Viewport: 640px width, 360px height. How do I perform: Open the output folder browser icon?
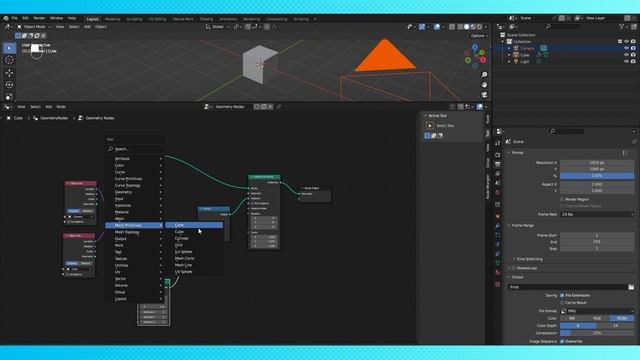click(x=631, y=287)
